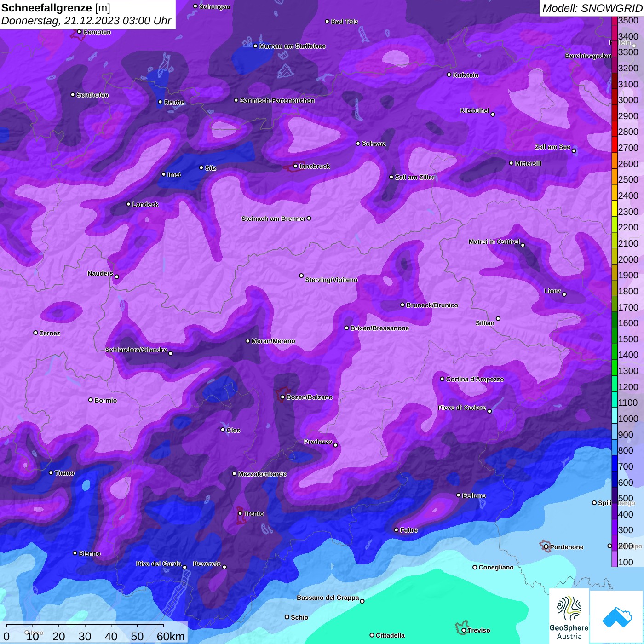
Task: Click the 700 m blue legend swatch
Action: coord(615,463)
